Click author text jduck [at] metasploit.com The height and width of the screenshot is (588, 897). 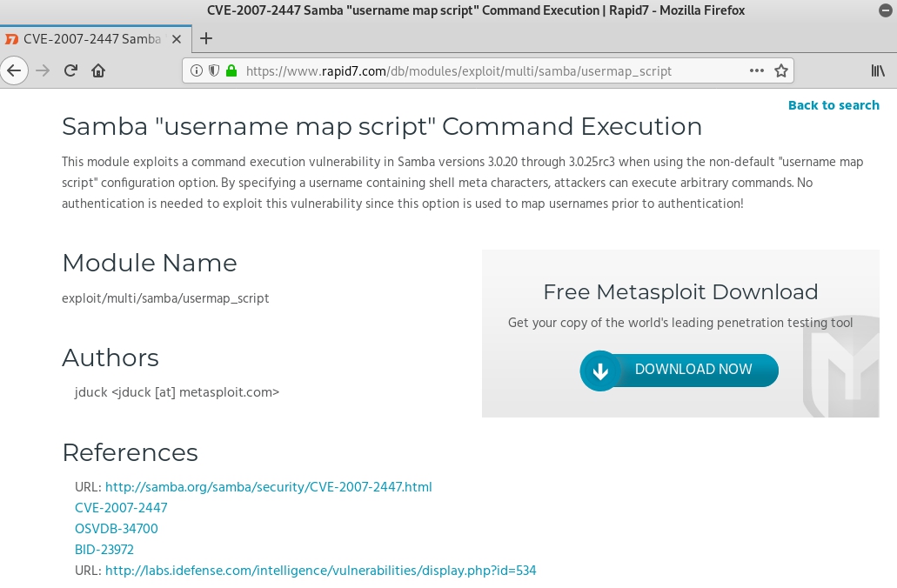point(177,392)
